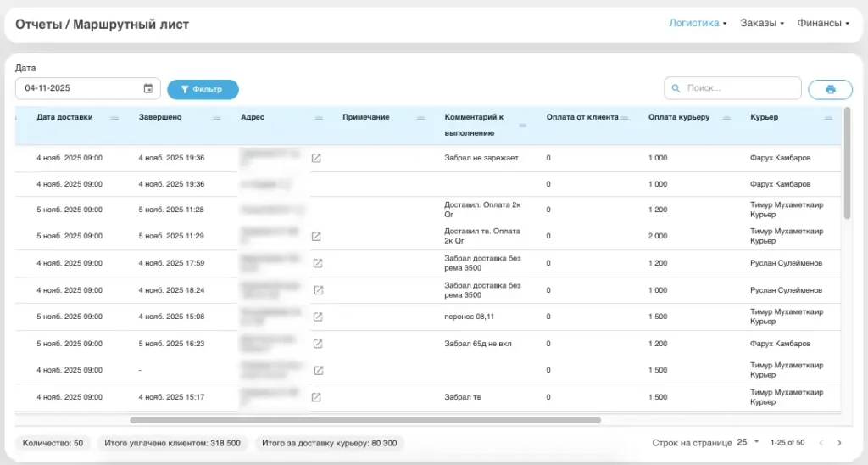Go to next page of table
Screen dimensions: 868x465
point(839,443)
